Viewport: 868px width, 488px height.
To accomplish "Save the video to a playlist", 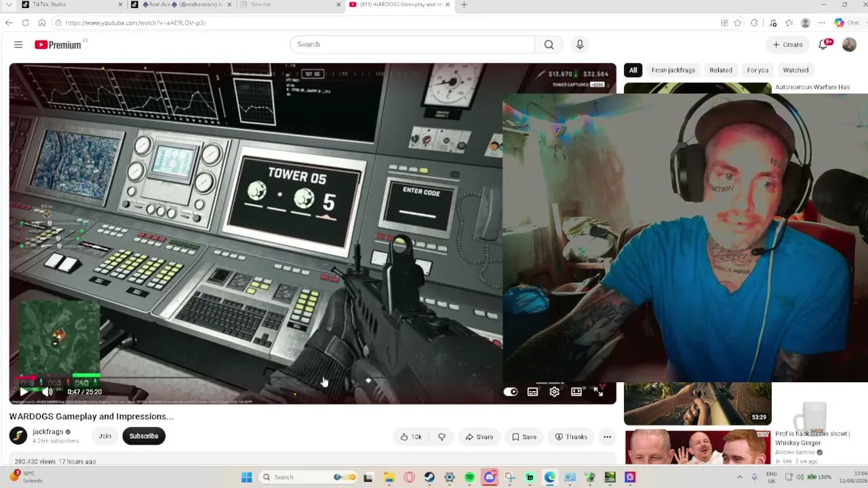I will pyautogui.click(x=524, y=437).
